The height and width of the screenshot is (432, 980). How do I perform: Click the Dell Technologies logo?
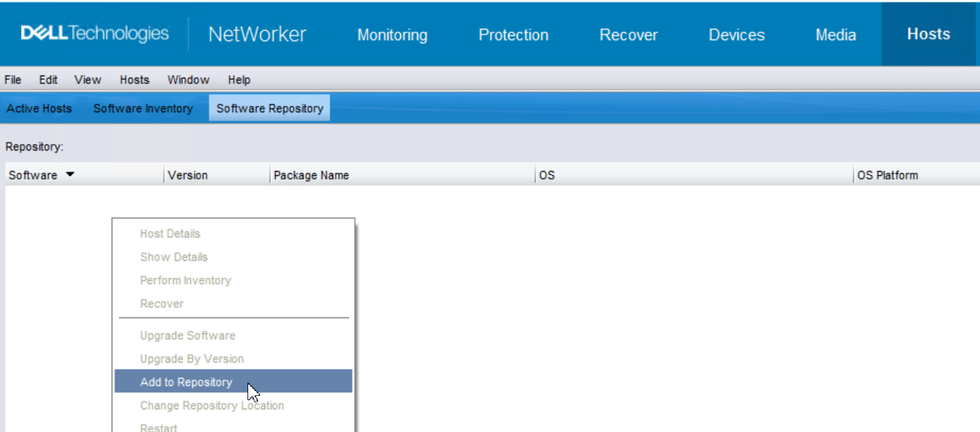[95, 33]
